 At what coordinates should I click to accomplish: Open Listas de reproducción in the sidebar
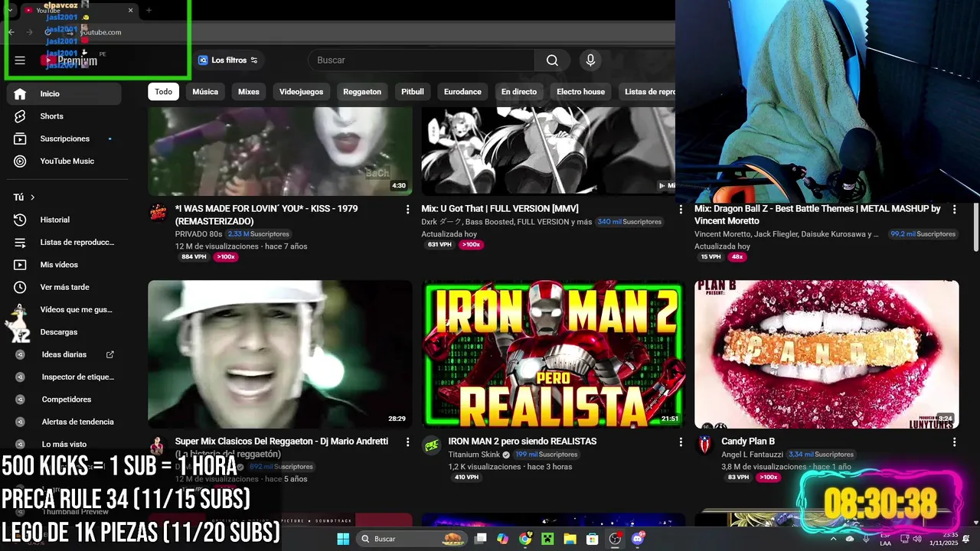(64, 243)
